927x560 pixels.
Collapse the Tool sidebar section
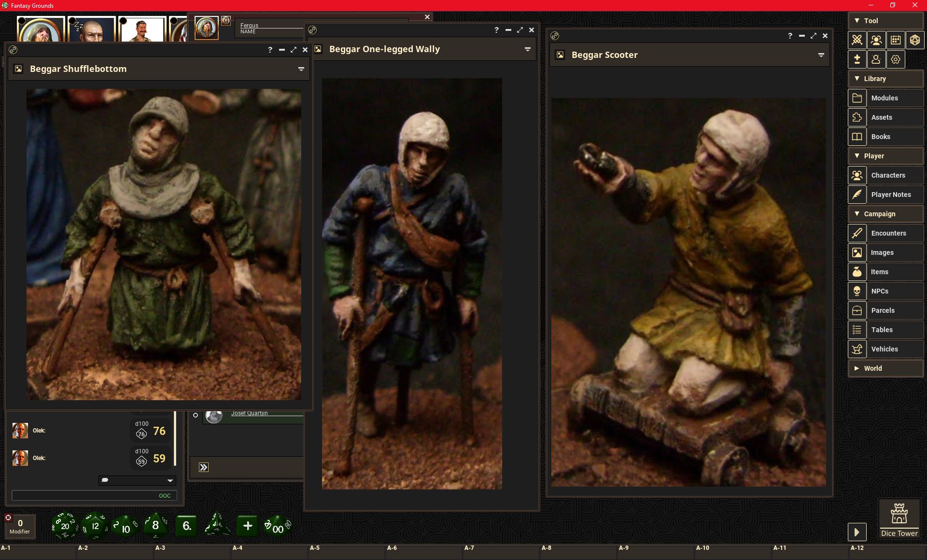(885, 21)
